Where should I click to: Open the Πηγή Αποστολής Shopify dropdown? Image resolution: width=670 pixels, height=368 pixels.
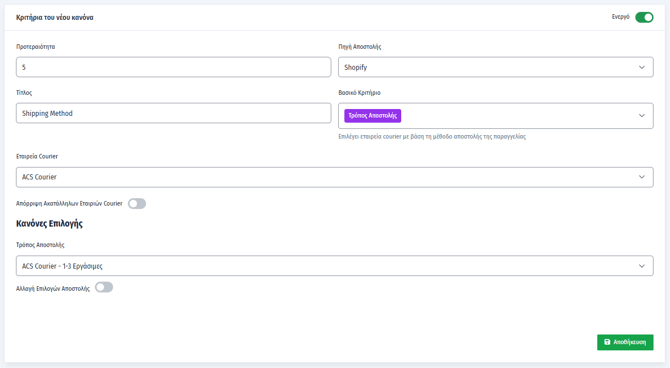coord(496,67)
